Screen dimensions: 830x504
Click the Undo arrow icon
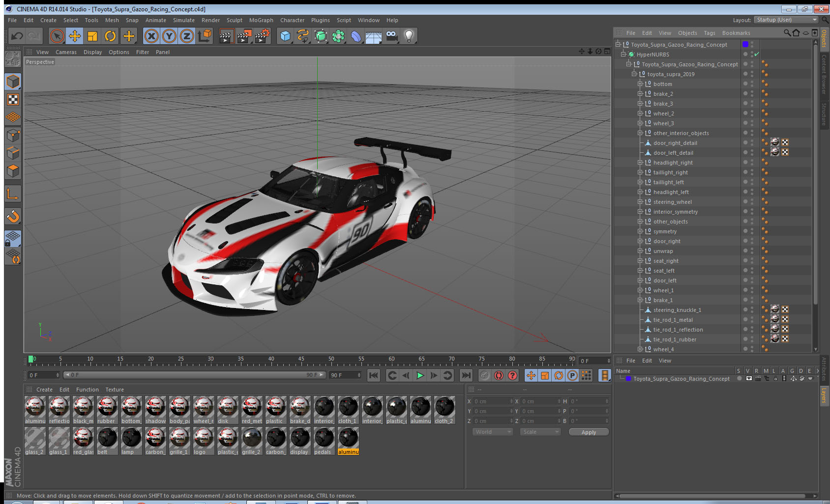pos(17,36)
